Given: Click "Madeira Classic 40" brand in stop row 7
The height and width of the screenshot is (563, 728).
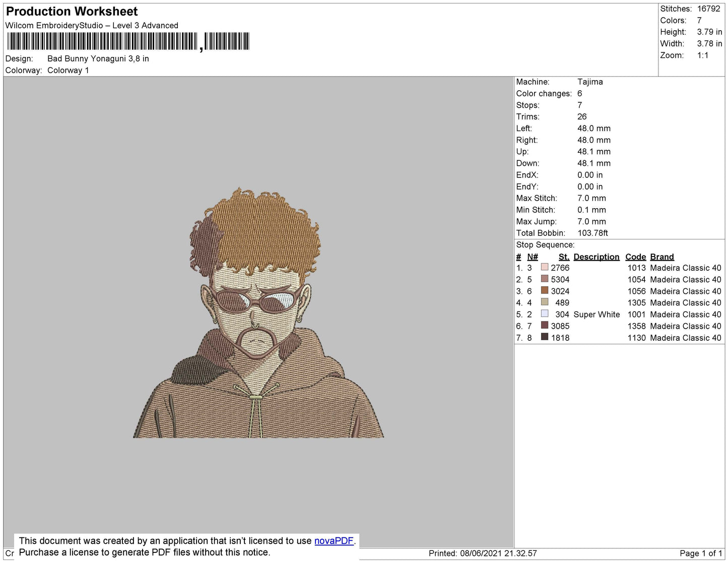Looking at the screenshot, I should point(686,338).
